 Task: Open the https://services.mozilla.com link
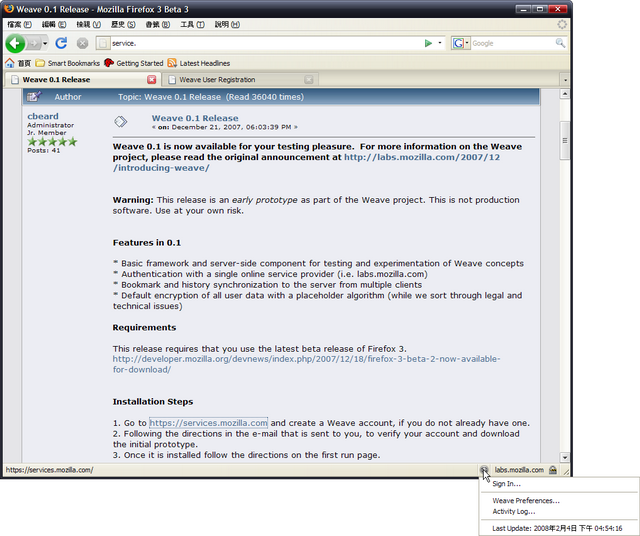pyautogui.click(x=209, y=423)
